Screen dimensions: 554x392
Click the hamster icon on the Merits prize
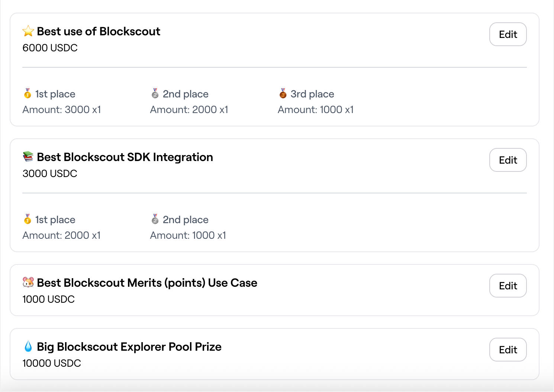tap(28, 283)
